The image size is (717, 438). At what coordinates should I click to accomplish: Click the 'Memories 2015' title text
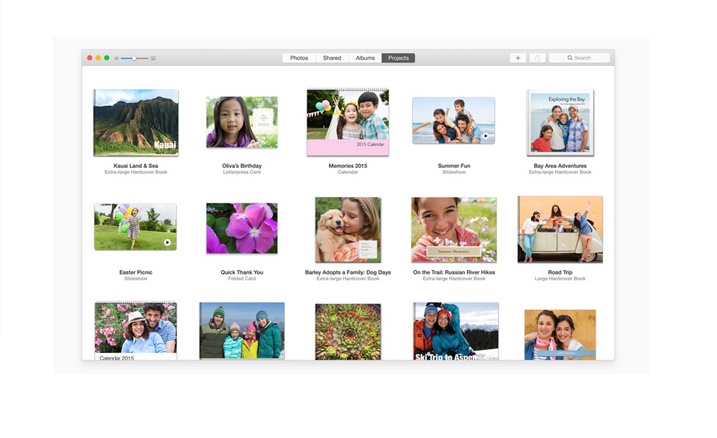point(348,166)
